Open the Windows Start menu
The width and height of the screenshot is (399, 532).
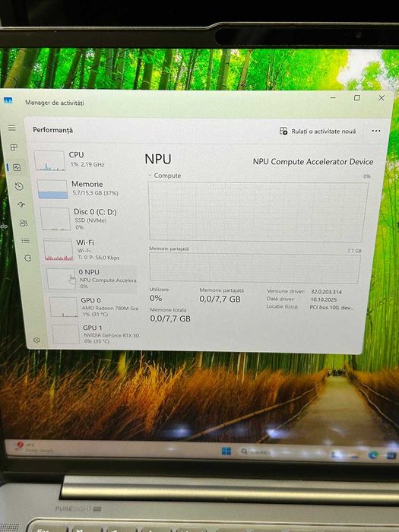(226, 451)
